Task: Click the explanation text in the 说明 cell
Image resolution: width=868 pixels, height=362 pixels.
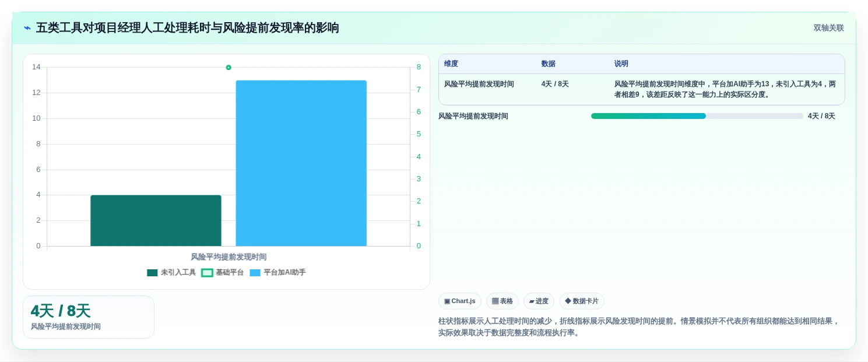Action: (725, 89)
